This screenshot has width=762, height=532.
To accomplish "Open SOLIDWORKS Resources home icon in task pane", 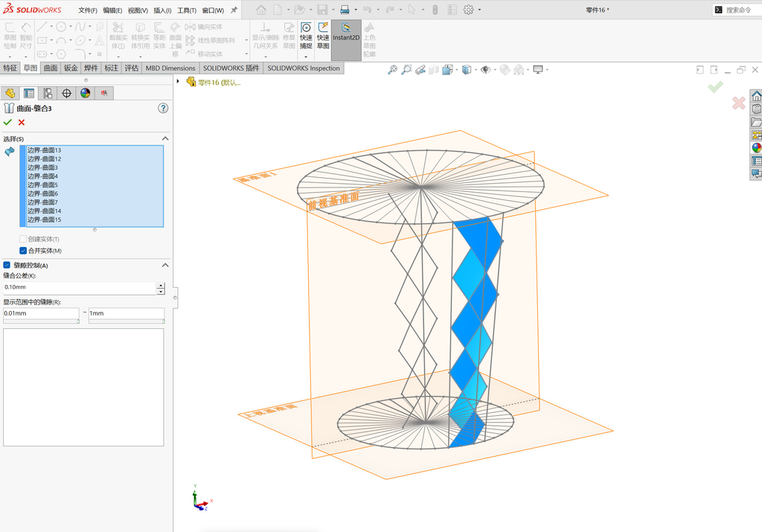I will point(757,96).
